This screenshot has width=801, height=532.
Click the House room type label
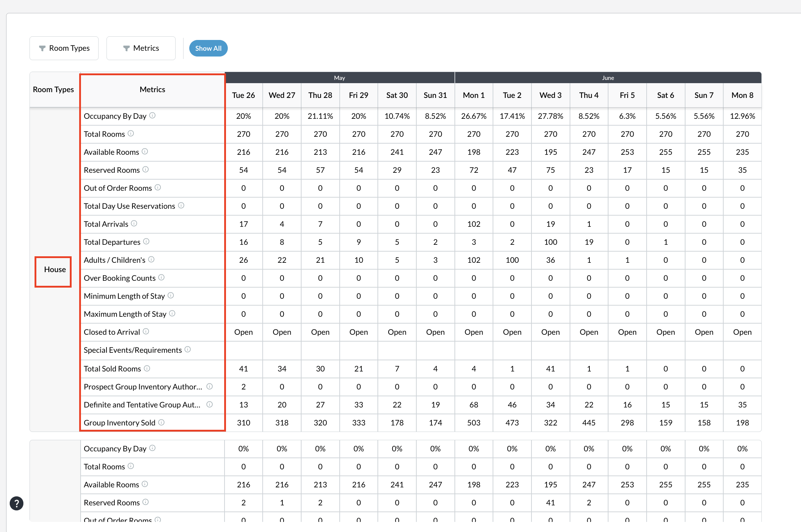[55, 270]
